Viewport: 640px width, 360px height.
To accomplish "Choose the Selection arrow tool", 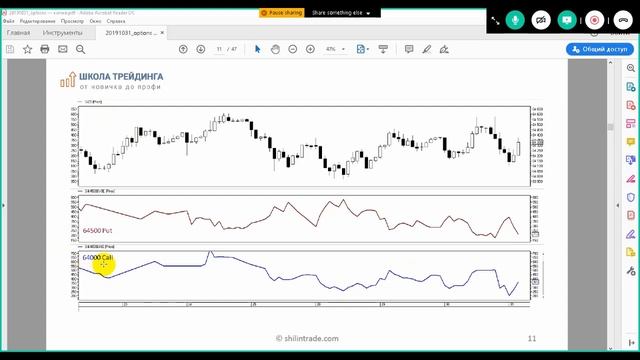I will [x=258, y=49].
